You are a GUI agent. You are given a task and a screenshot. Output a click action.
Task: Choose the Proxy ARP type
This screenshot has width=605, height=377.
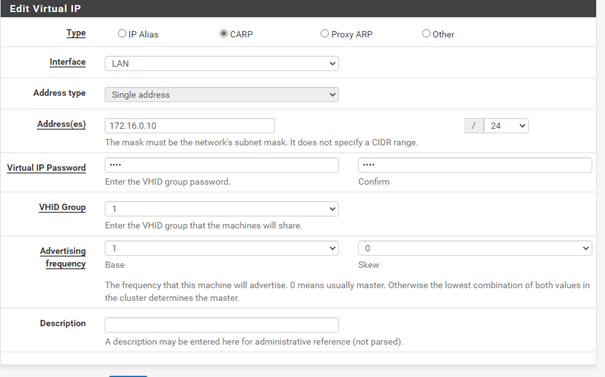(324, 34)
